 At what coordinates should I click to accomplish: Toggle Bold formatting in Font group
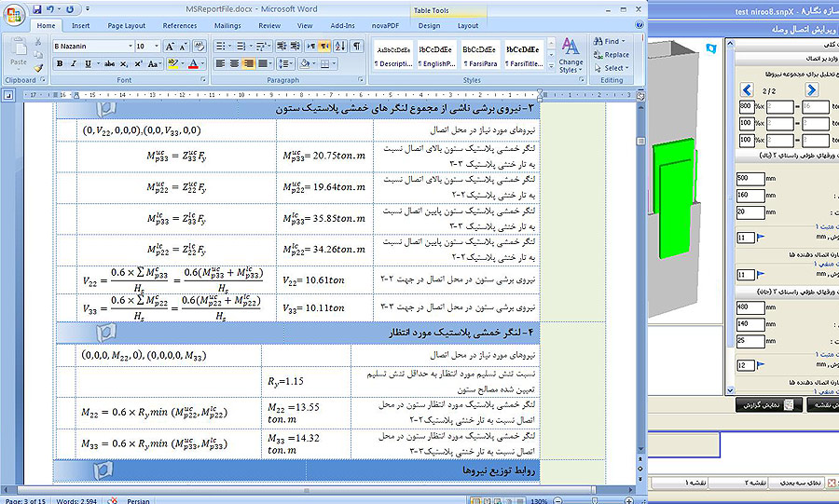pyautogui.click(x=60, y=64)
